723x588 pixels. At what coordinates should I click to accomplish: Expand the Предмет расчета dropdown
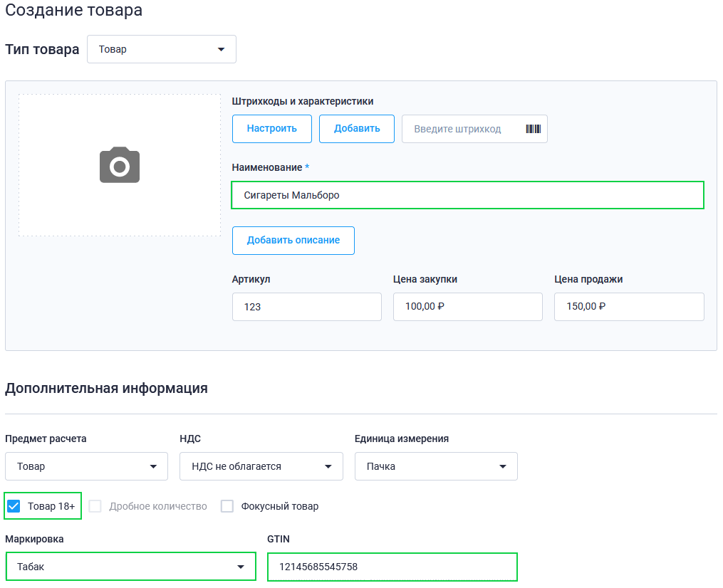[86, 466]
